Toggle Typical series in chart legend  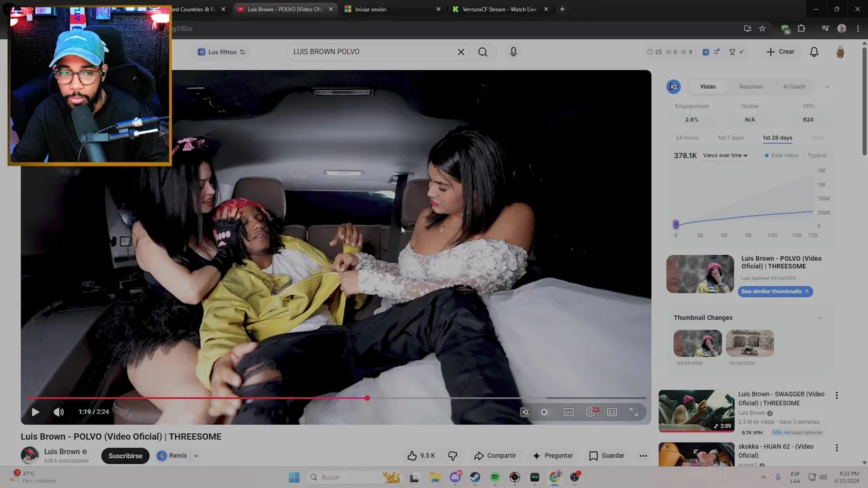pyautogui.click(x=814, y=156)
